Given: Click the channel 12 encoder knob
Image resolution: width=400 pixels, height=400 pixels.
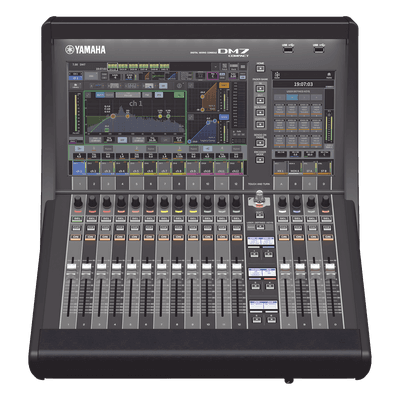Looking at the screenshot, I should (236, 202).
